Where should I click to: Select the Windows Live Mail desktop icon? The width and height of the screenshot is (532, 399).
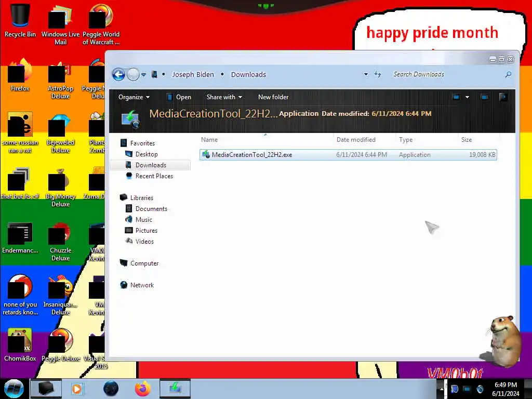pyautogui.click(x=60, y=24)
